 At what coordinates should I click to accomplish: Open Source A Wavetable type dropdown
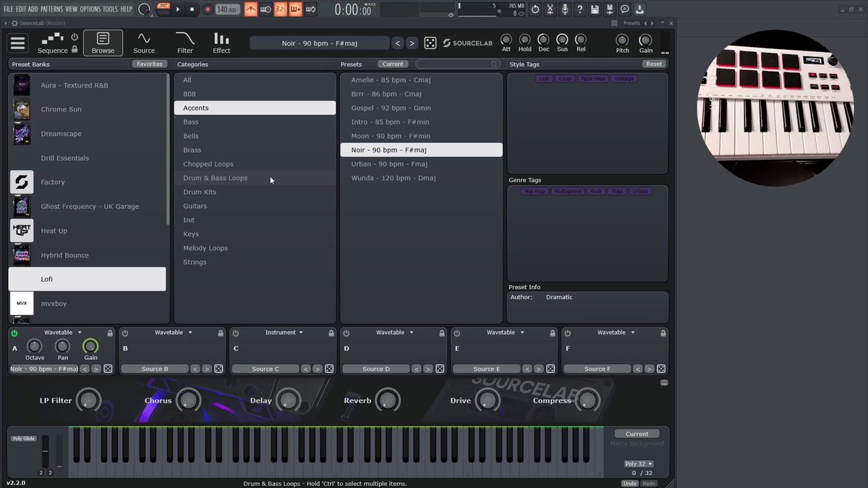click(x=63, y=333)
